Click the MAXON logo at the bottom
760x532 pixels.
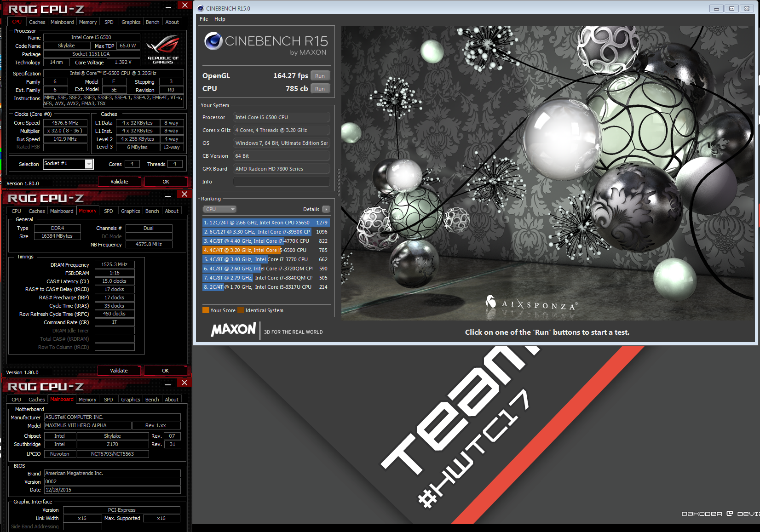point(233,330)
